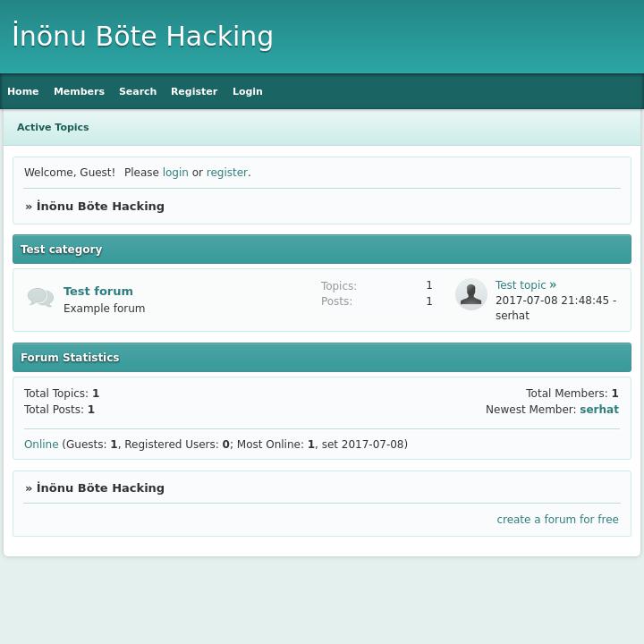Click the top İnönu Böte Hacking breadcrumb
The image size is (644, 644).
[x=100, y=207]
